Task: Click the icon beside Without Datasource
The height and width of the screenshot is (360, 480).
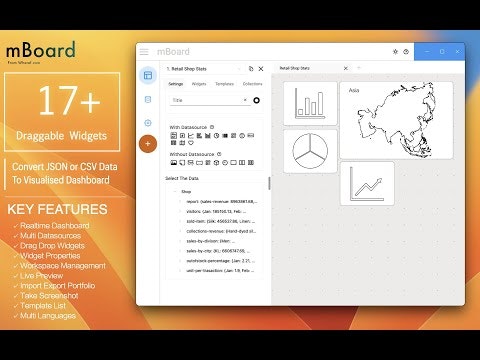Action: (x=219, y=154)
